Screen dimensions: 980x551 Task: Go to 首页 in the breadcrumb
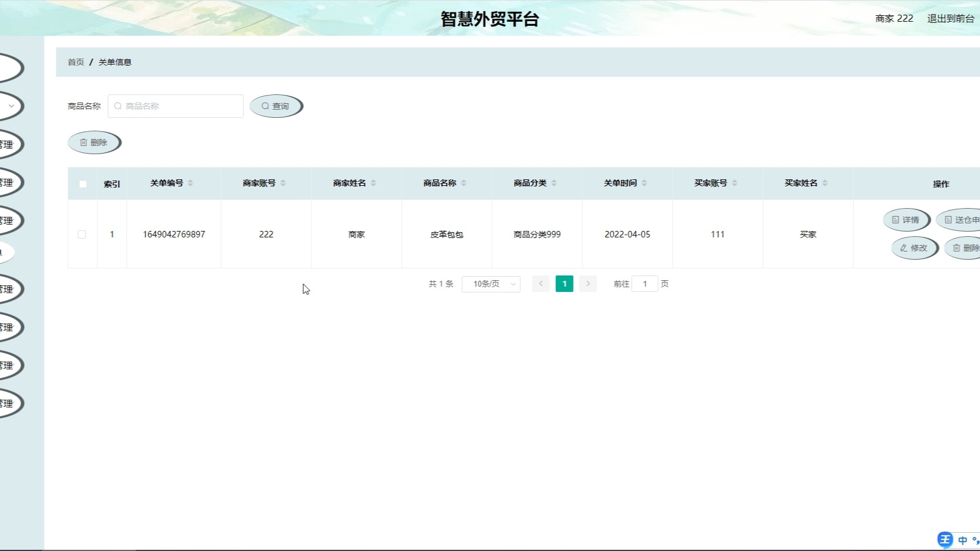(x=76, y=62)
